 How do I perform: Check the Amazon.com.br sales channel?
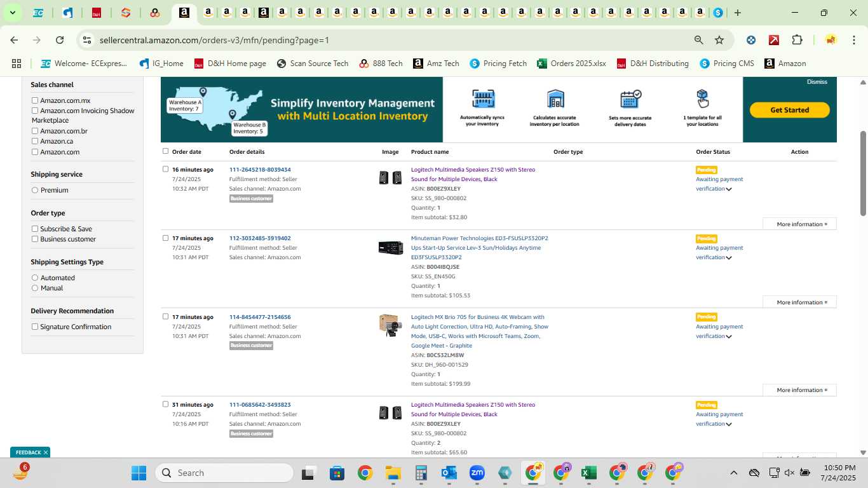[35, 131]
